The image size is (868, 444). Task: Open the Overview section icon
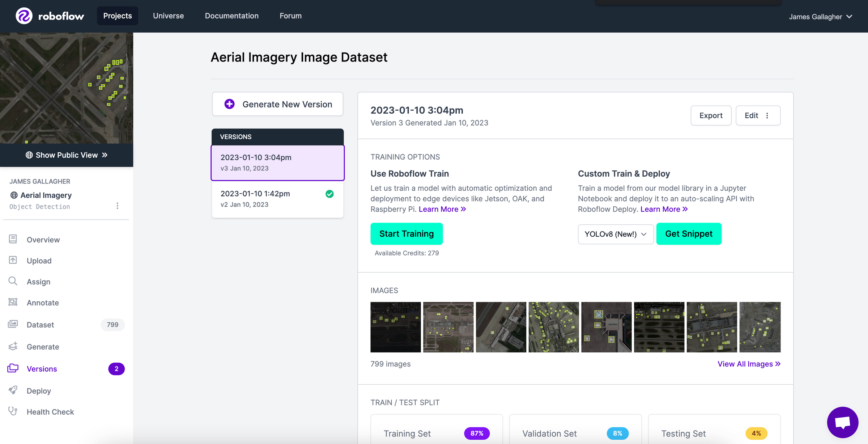[x=13, y=239]
